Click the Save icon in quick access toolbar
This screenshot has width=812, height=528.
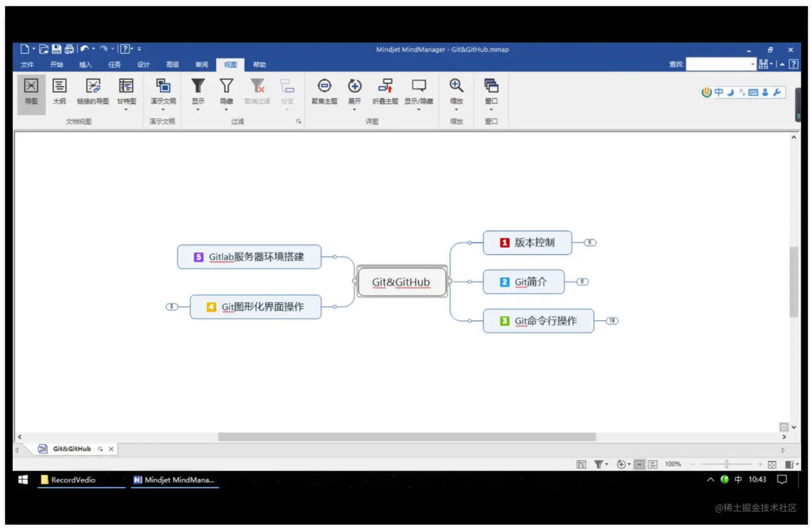(57, 49)
